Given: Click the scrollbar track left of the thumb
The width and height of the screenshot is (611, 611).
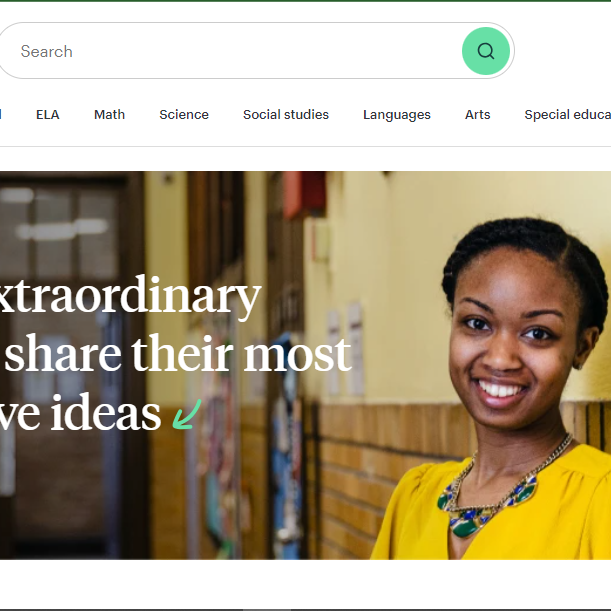Looking at the screenshot, I should pyautogui.click(x=122, y=610).
